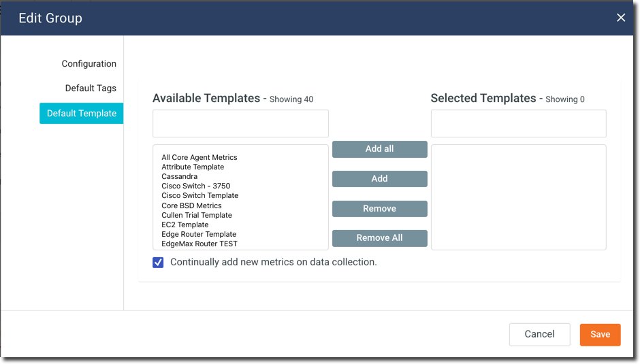Click the Selected Templates search field
640x364 pixels.
(518, 124)
